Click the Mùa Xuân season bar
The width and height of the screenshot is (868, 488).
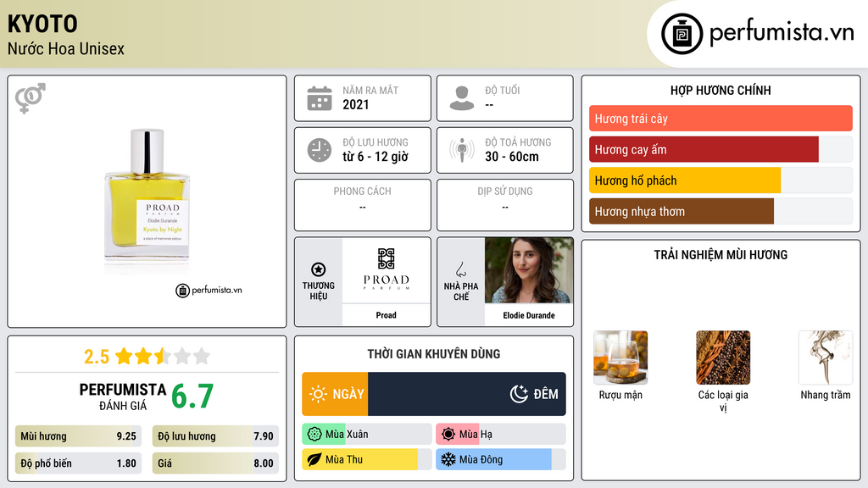tap(367, 435)
